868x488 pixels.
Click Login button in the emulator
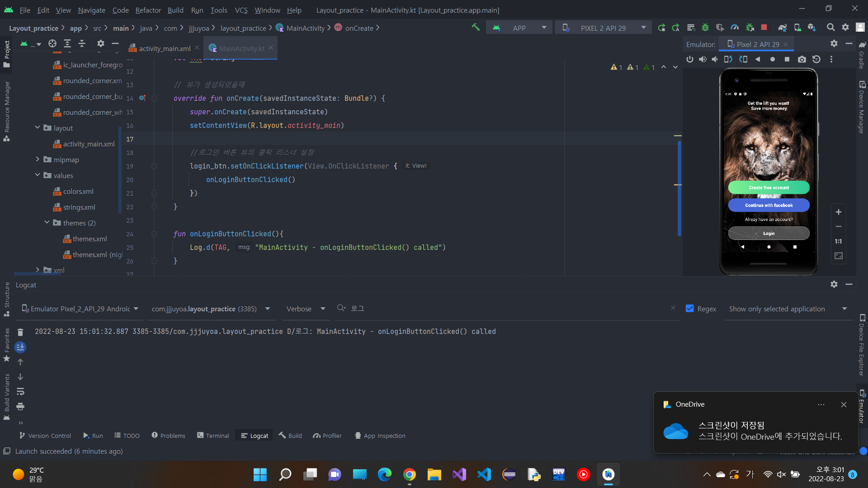[x=769, y=234]
